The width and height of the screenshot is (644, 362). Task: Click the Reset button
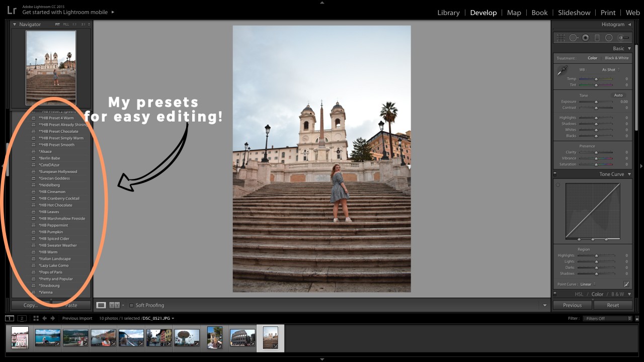click(x=613, y=305)
